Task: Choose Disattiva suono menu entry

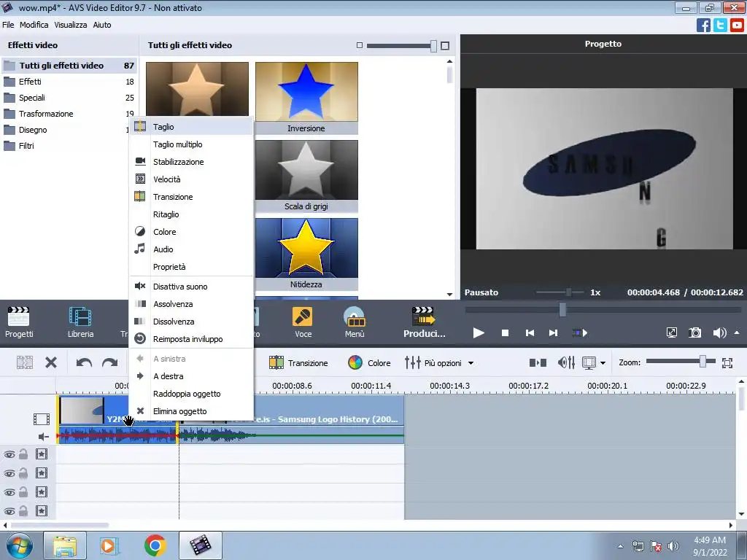Action: click(191, 287)
